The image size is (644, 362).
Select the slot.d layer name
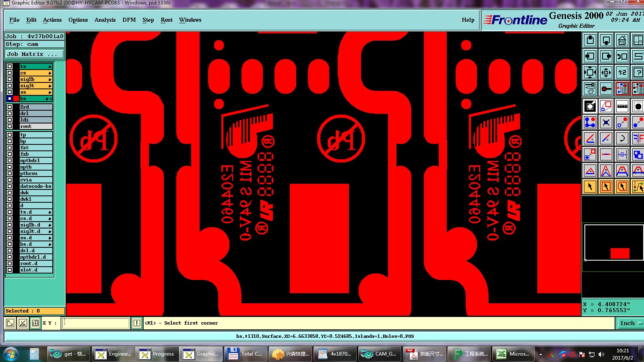pyautogui.click(x=36, y=270)
